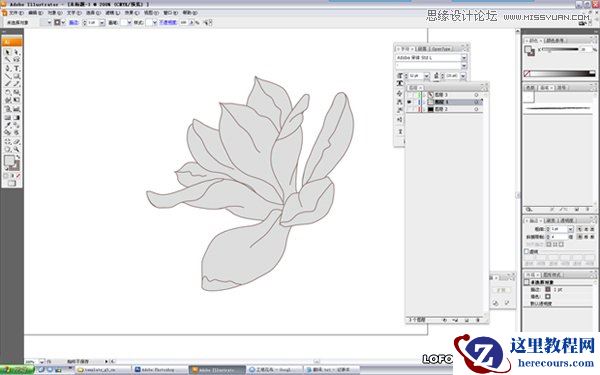Select the Direct Selection tool
The height and width of the screenshot is (375, 600).
17,52
